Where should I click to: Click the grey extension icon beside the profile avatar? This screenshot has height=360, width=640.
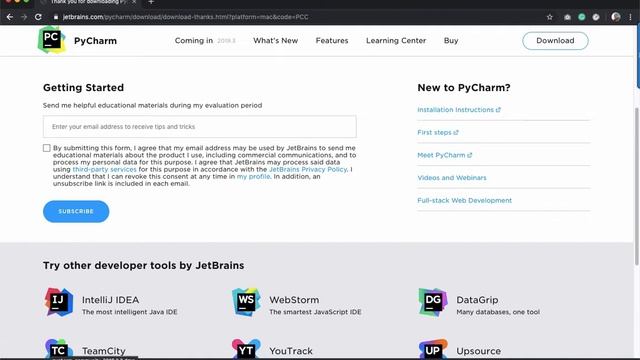(x=596, y=17)
